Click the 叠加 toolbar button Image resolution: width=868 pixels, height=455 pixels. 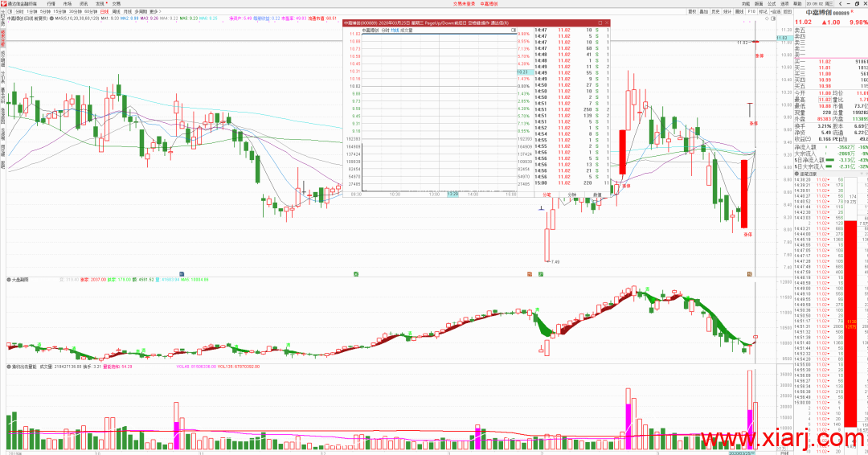703,11
